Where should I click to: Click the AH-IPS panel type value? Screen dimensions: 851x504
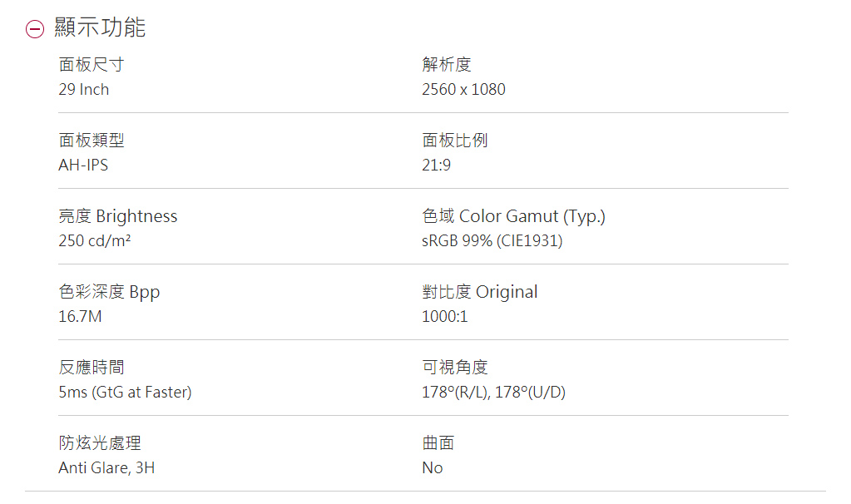pos(83,165)
